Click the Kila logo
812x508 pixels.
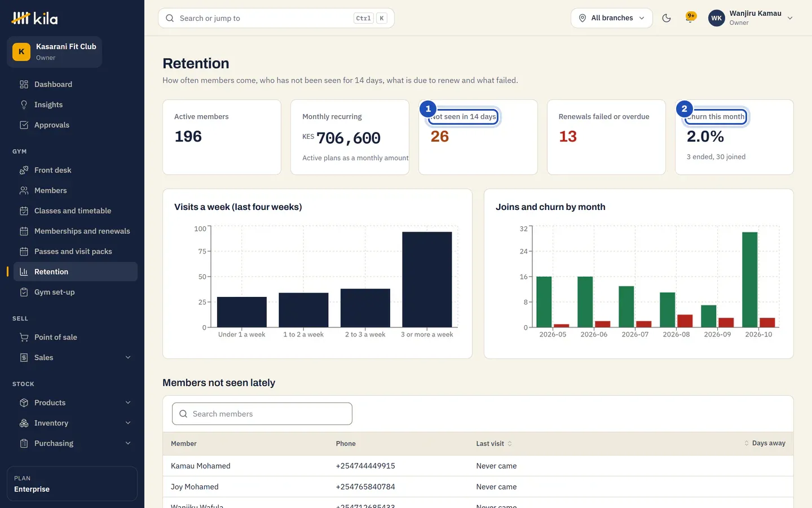[34, 19]
